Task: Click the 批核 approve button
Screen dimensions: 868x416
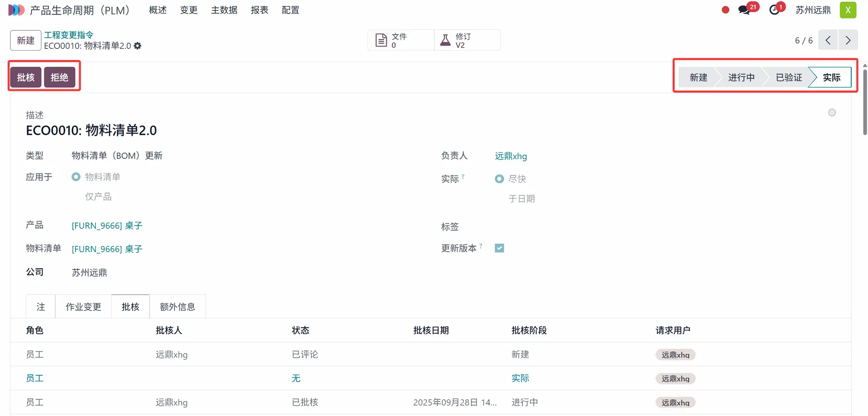Action: (x=26, y=77)
